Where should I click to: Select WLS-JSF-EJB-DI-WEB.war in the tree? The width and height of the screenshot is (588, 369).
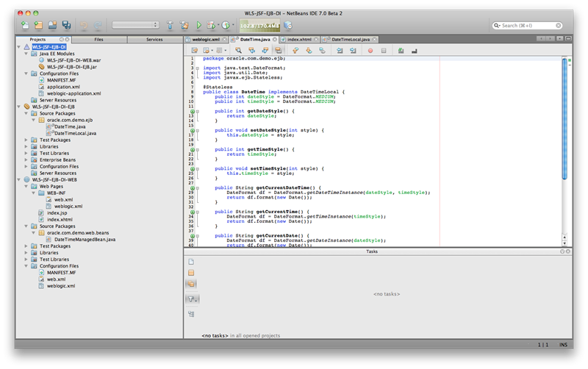[73, 60]
